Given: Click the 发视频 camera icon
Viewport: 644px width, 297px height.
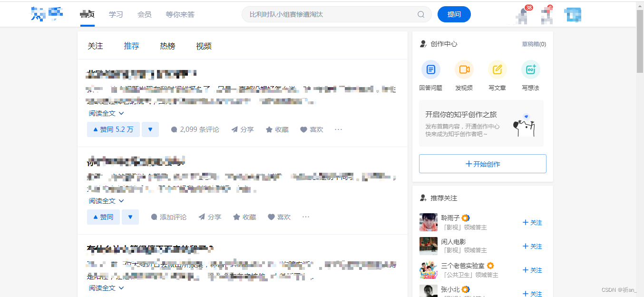Looking at the screenshot, I should 464,69.
